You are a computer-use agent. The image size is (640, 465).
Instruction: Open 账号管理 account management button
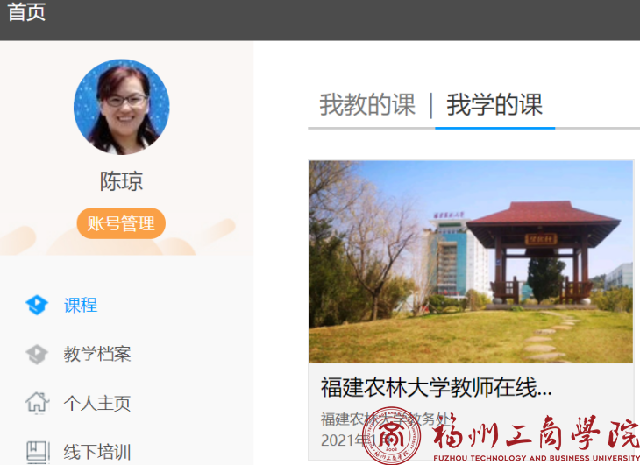coord(121,223)
